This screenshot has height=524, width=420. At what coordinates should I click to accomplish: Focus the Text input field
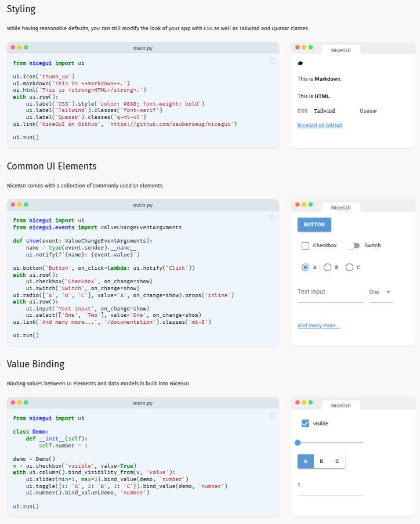click(x=330, y=292)
